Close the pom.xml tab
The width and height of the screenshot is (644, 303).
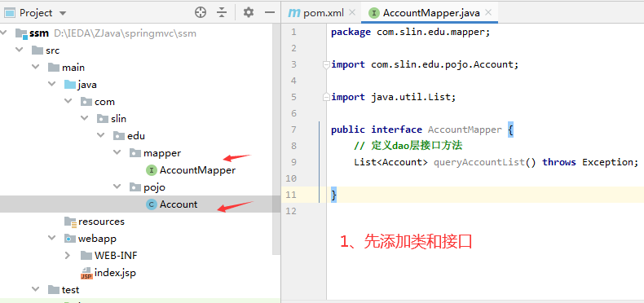point(352,13)
